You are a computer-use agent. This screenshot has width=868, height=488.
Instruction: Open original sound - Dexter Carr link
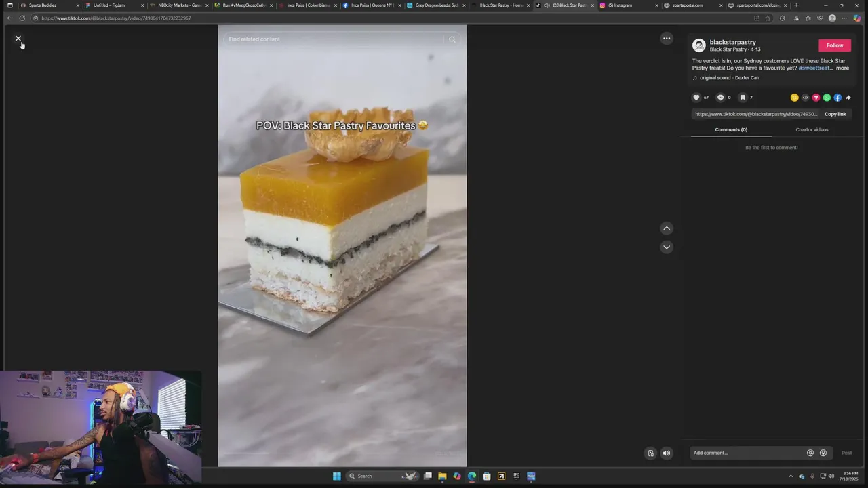point(730,78)
